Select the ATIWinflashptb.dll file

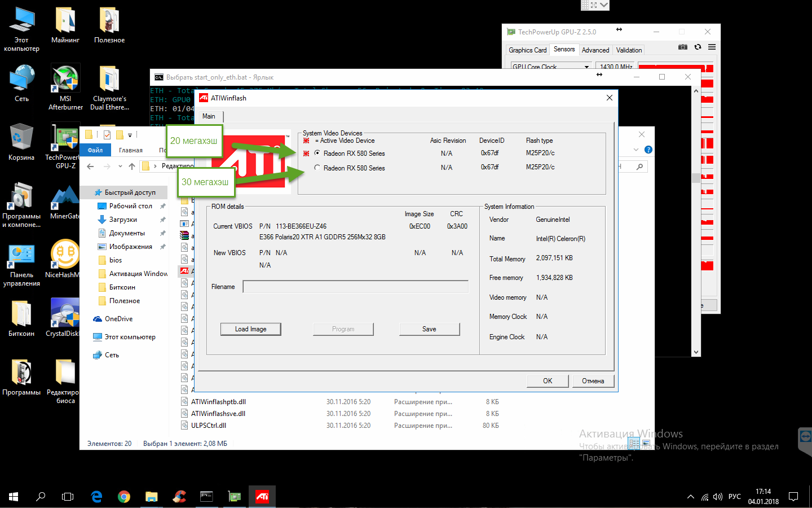coord(218,402)
